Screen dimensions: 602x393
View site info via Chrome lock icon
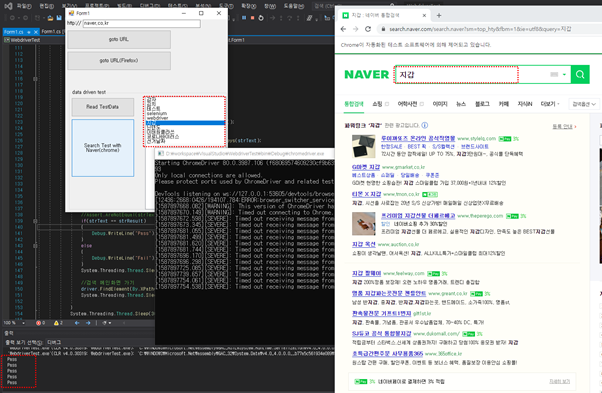click(x=383, y=29)
